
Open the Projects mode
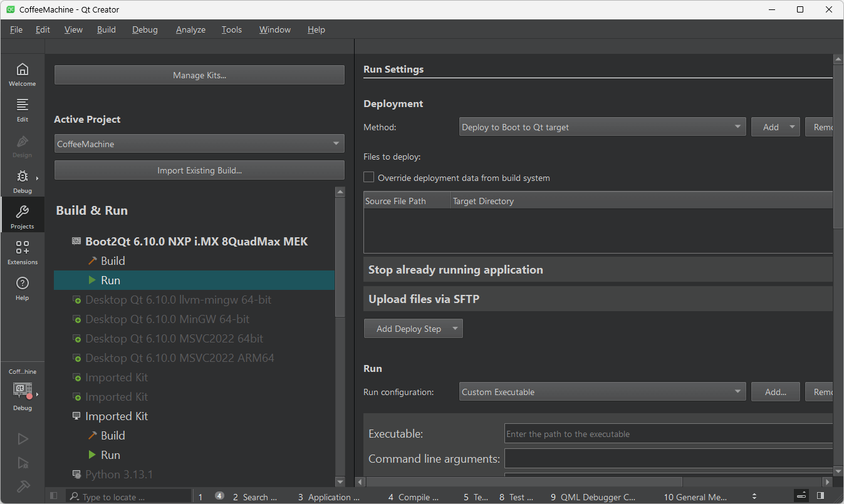[x=22, y=215]
